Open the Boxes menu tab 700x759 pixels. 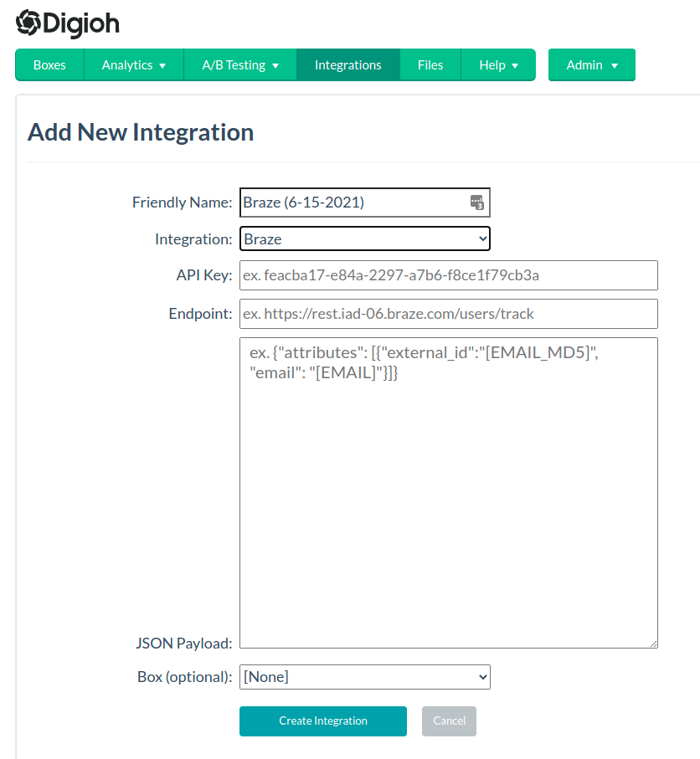(49, 65)
